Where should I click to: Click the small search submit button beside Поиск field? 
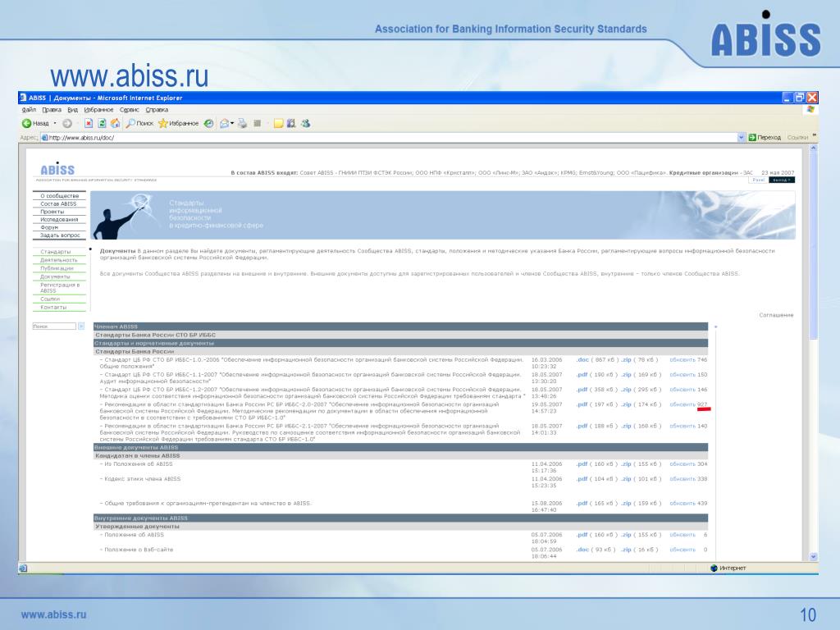[x=81, y=326]
